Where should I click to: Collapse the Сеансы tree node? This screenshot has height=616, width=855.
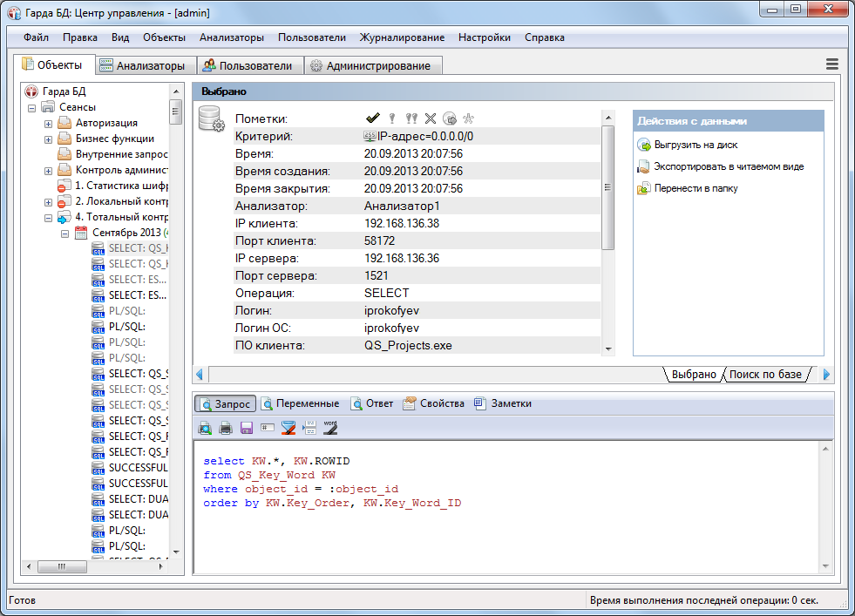point(33,107)
